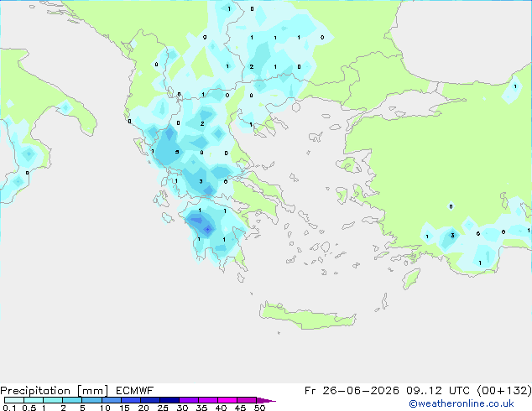Click the over-50 arrow at legend end
Viewport: 532px width, 411px height.
tap(266, 400)
